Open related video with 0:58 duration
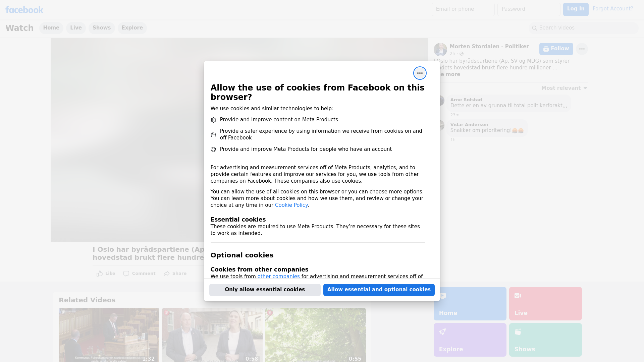Image resolution: width=644 pixels, height=362 pixels. [212, 335]
